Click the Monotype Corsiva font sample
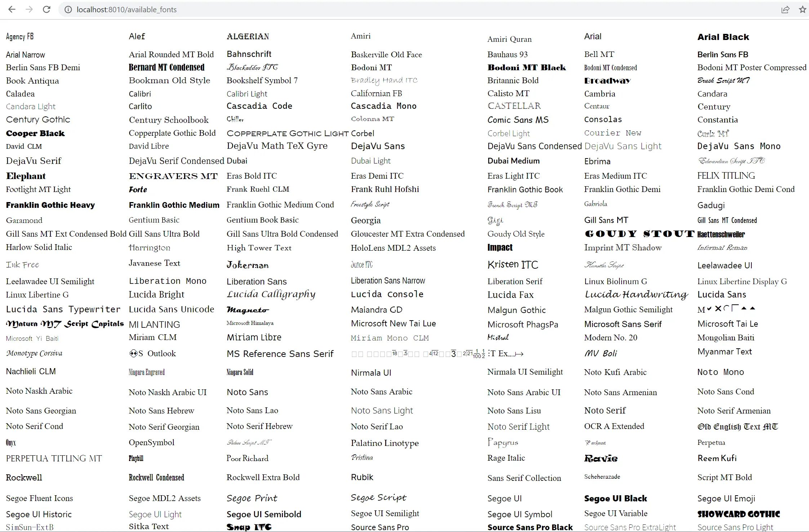Screen dimensions: 809x532 click(34, 353)
